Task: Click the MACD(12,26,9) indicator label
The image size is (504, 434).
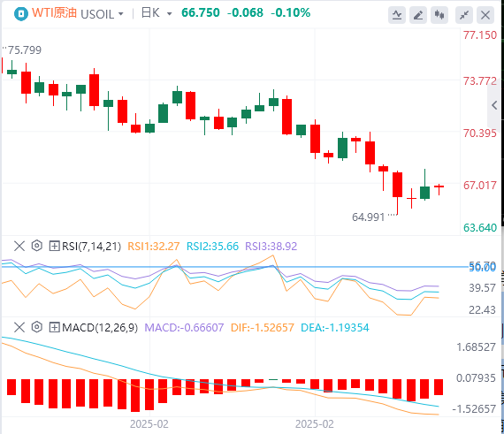Action: 100,328
